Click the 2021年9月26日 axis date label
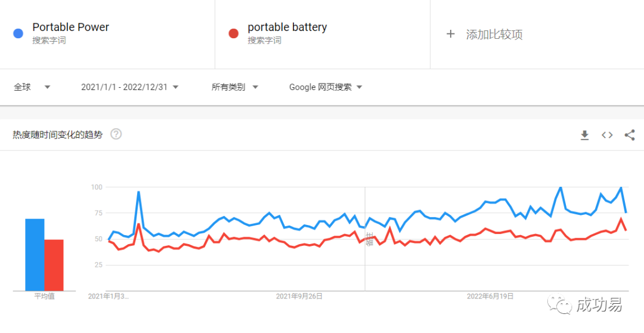 pos(299,296)
